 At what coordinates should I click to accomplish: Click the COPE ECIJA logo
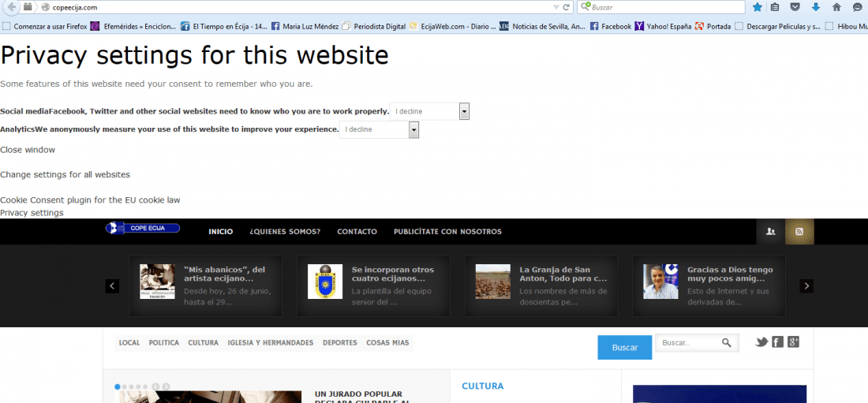tap(143, 228)
